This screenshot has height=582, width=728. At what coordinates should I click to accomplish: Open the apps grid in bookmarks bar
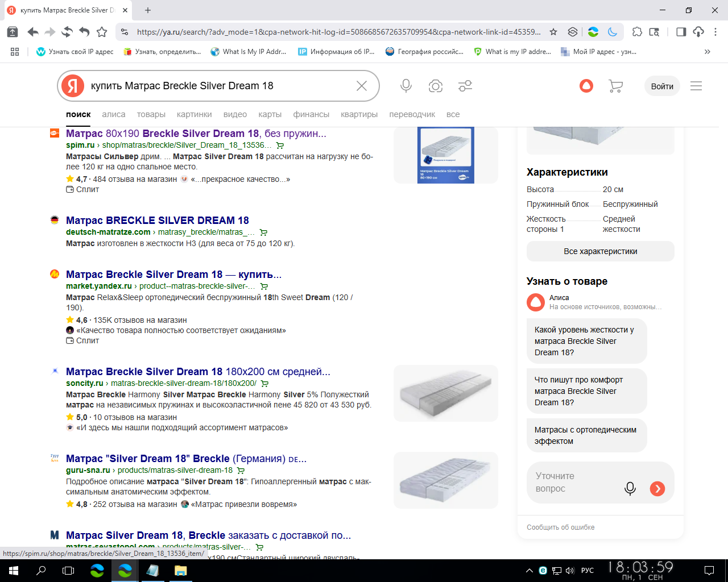pyautogui.click(x=15, y=52)
